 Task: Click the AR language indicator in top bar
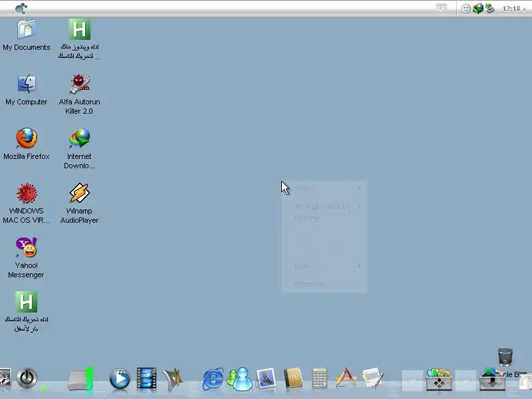[x=441, y=9]
